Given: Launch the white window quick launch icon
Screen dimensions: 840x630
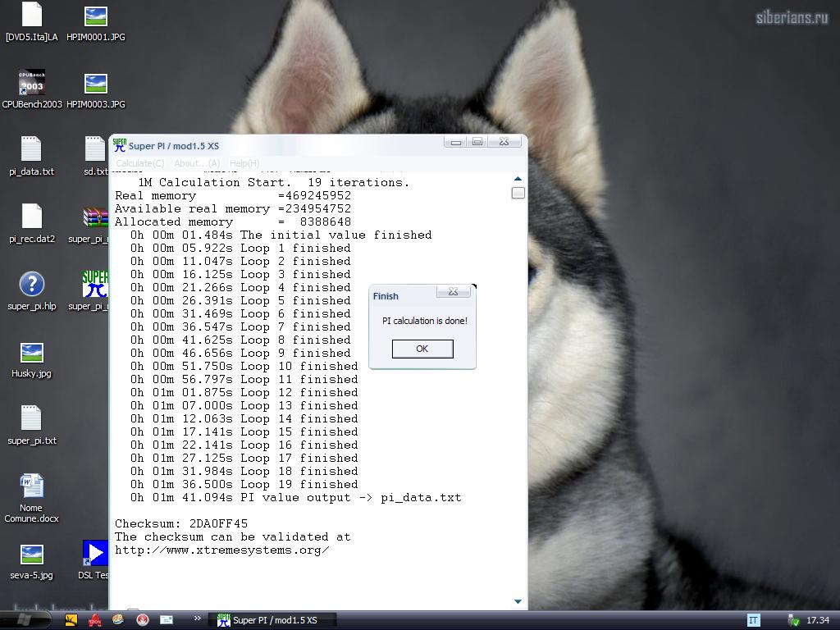Looking at the screenshot, I should click(x=167, y=620).
